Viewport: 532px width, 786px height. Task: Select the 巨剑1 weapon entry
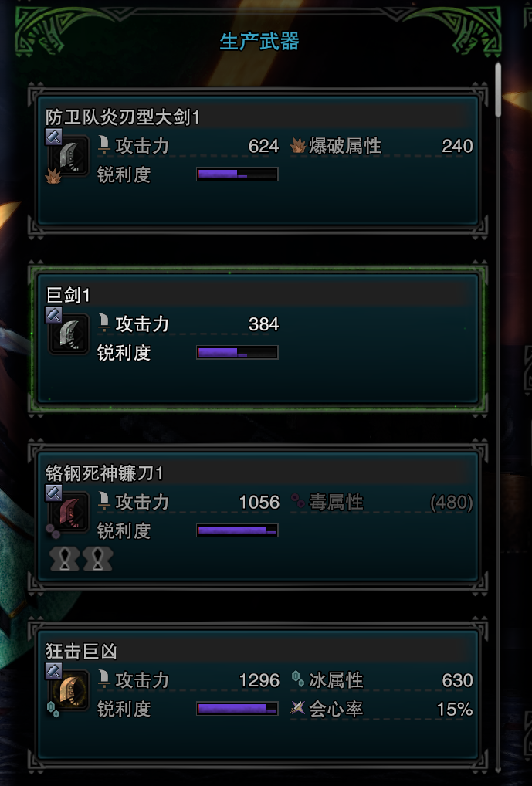point(258,338)
